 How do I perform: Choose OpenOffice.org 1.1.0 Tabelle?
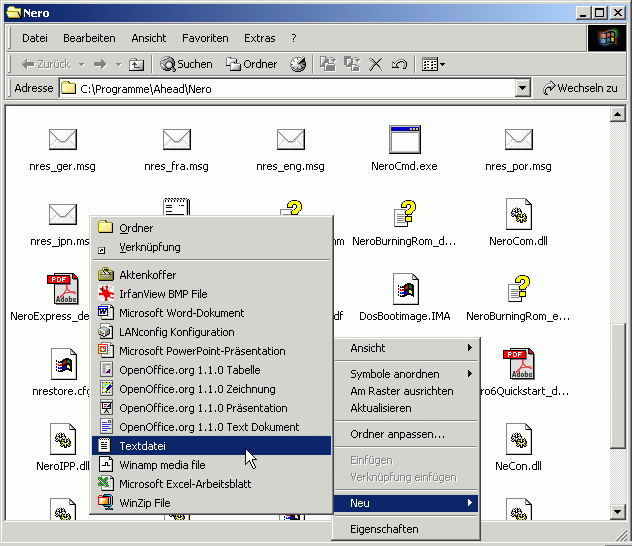212,370
